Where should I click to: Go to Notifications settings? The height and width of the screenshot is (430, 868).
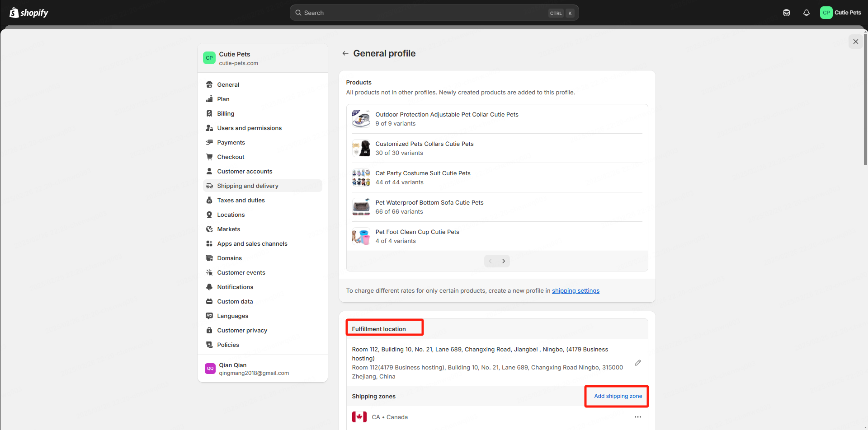[235, 287]
